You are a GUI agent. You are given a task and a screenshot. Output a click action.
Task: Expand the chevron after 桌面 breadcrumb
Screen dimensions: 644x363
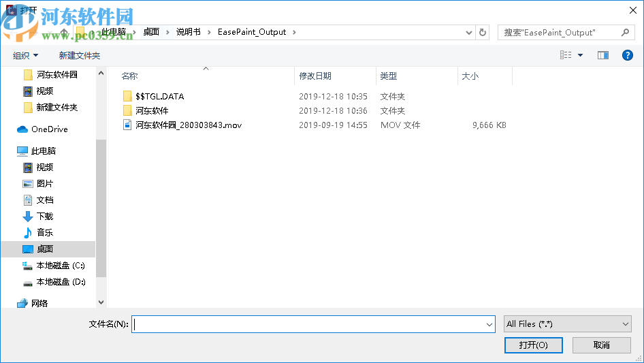(x=167, y=32)
